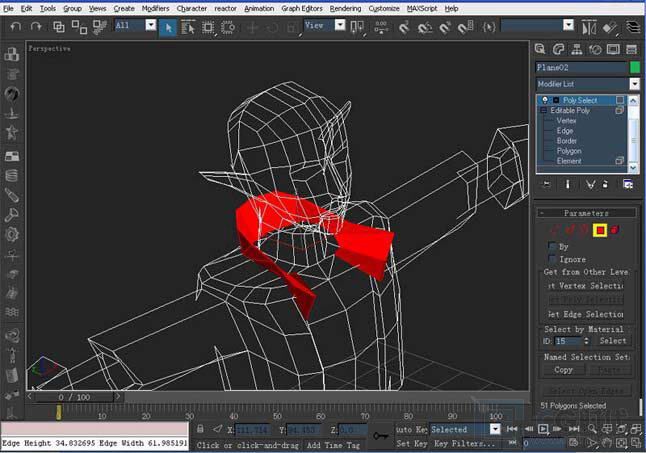Activate the Select Object arrow tool

pos(168,28)
